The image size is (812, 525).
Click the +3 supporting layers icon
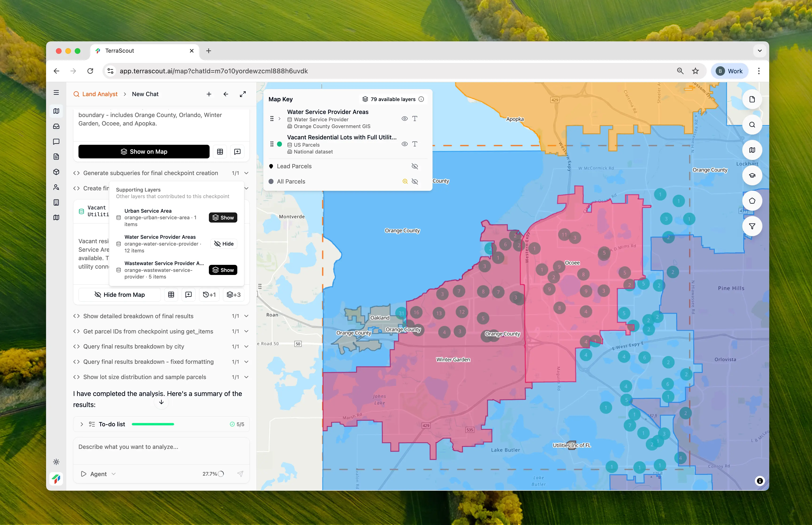233,294
